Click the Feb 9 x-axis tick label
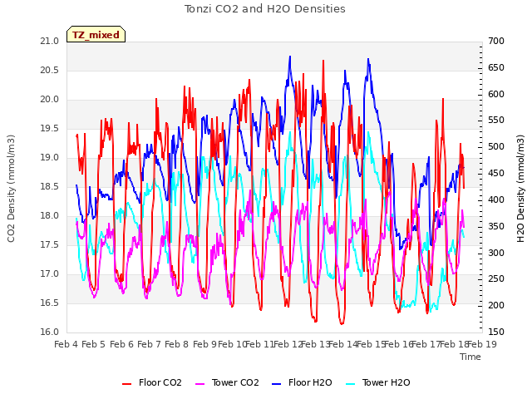 (204, 344)
